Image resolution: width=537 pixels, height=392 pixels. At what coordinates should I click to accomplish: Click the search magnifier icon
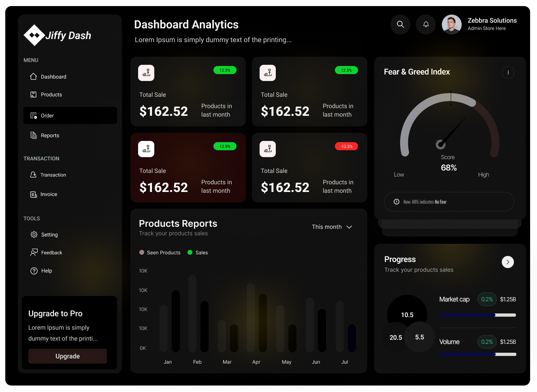tap(400, 24)
